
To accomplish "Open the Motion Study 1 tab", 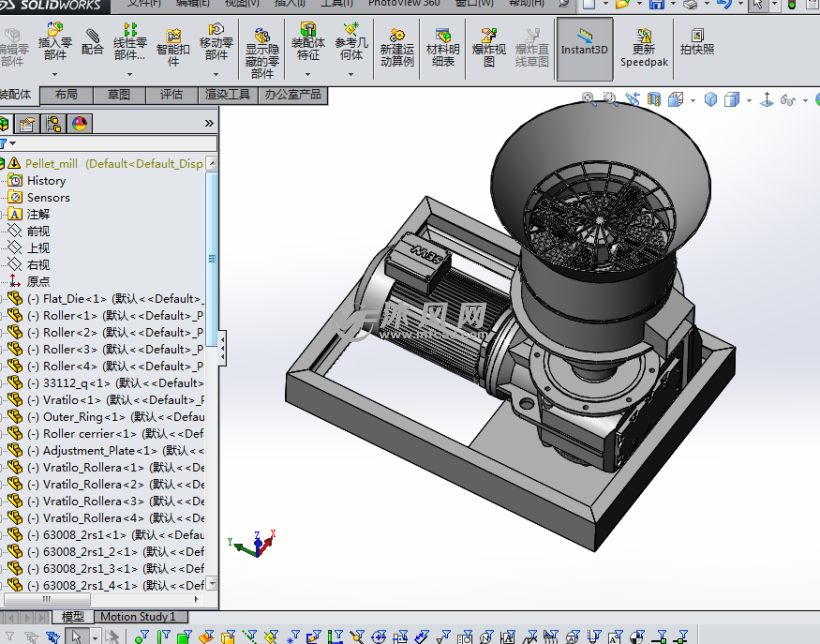I will click(x=137, y=617).
